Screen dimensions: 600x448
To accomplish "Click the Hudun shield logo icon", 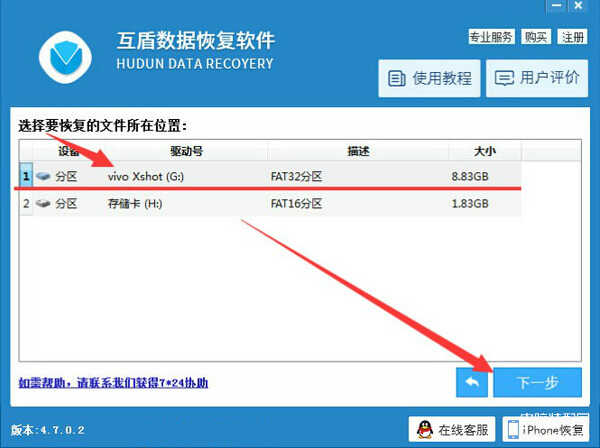I will coord(65,57).
